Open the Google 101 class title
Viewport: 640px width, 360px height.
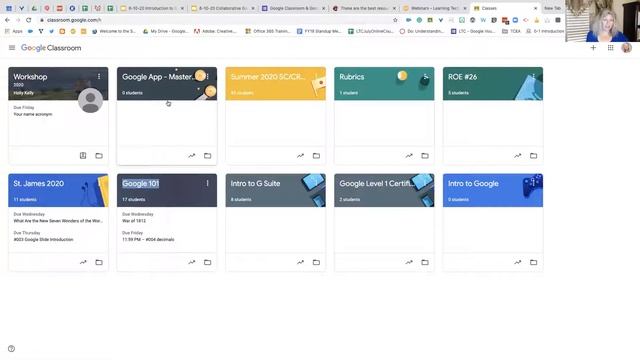(140, 184)
